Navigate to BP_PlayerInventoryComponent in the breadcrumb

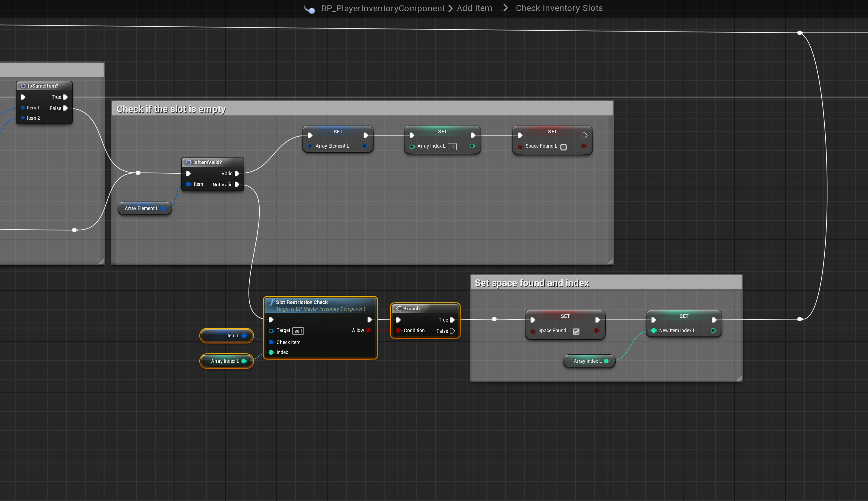click(383, 8)
